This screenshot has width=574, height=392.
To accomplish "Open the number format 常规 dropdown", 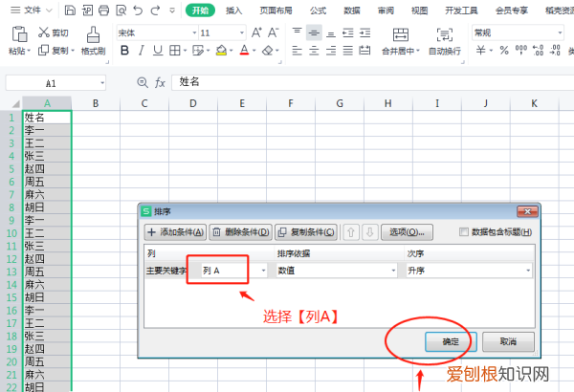I will click(x=560, y=33).
